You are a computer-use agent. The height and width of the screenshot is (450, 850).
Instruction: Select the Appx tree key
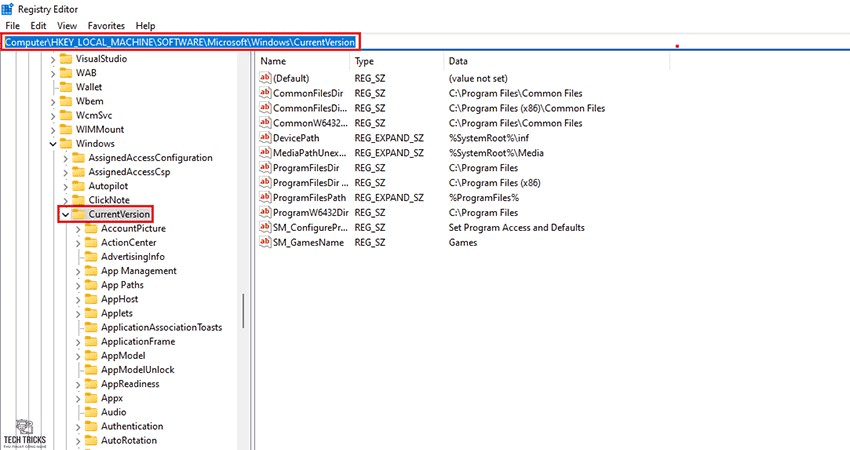click(112, 398)
